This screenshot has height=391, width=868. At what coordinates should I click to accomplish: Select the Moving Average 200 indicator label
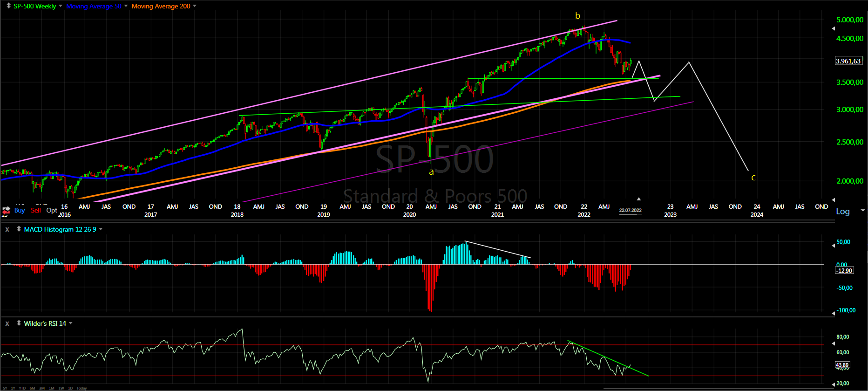tap(161, 6)
